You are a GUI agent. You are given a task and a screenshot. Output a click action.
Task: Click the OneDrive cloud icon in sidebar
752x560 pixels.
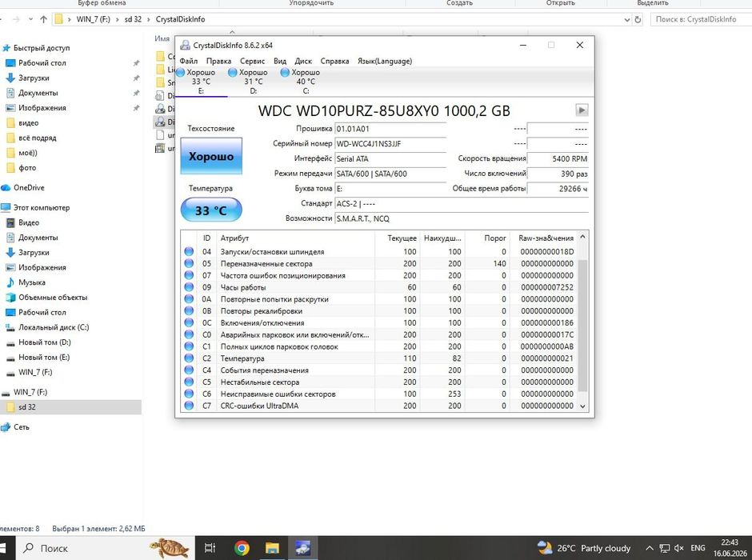[6, 187]
